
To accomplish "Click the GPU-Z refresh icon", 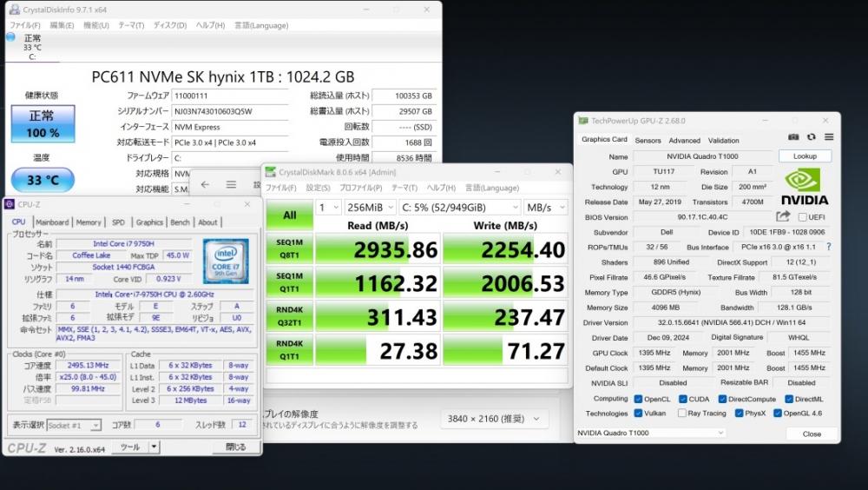I will 811,137.
